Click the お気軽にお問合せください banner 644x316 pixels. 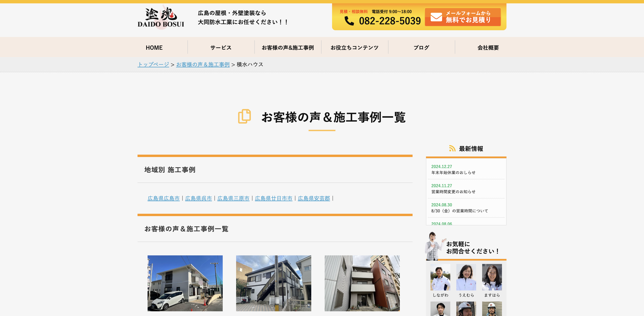coord(466,246)
